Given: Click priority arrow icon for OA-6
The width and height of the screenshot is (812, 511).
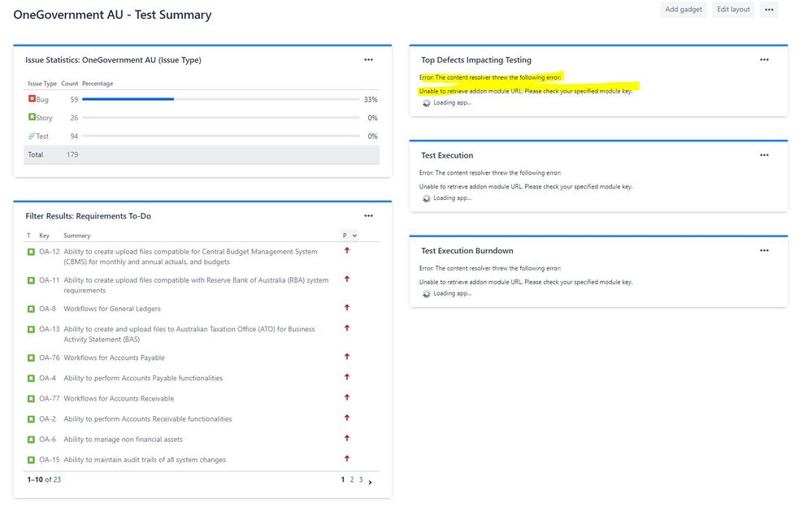Looking at the screenshot, I should [x=347, y=438].
